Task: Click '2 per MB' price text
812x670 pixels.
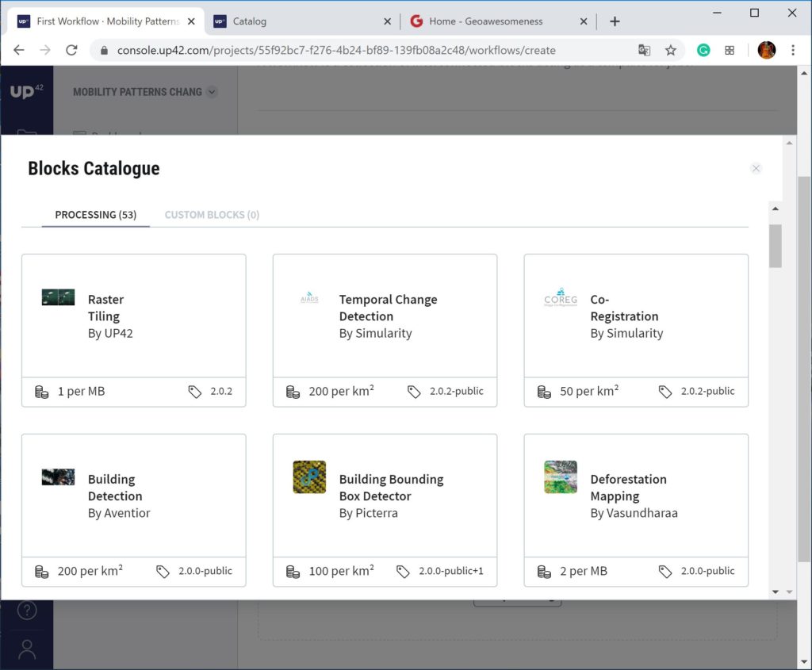Action: pos(584,571)
